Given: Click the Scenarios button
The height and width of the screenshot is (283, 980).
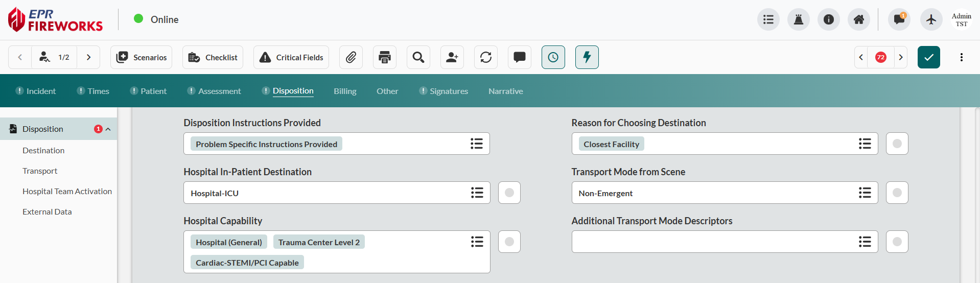Looking at the screenshot, I should [x=142, y=57].
